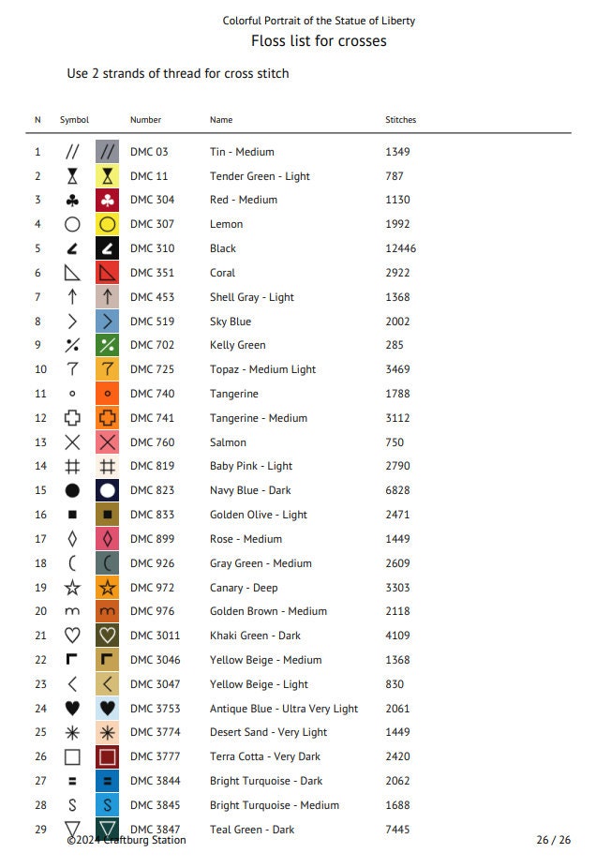Image resolution: width=596 pixels, height=868 pixels.
Task: Select the Kelly Green DMC 702 swatch
Action: click(108, 345)
